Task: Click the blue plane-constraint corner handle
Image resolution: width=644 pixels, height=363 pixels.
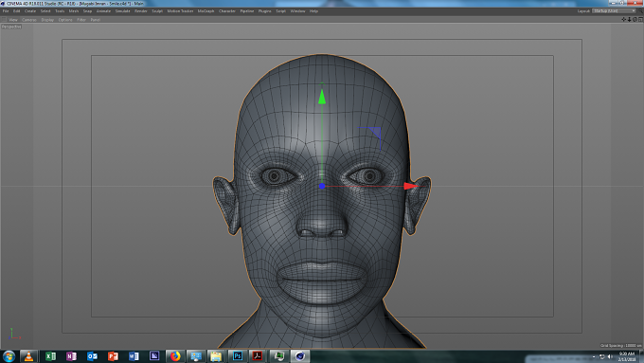Action: (x=375, y=133)
